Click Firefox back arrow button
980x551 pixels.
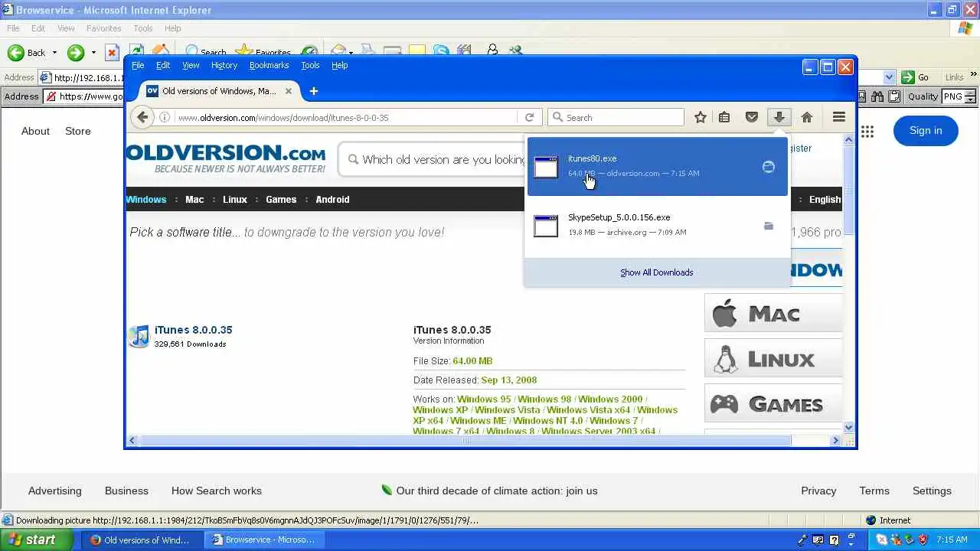142,117
